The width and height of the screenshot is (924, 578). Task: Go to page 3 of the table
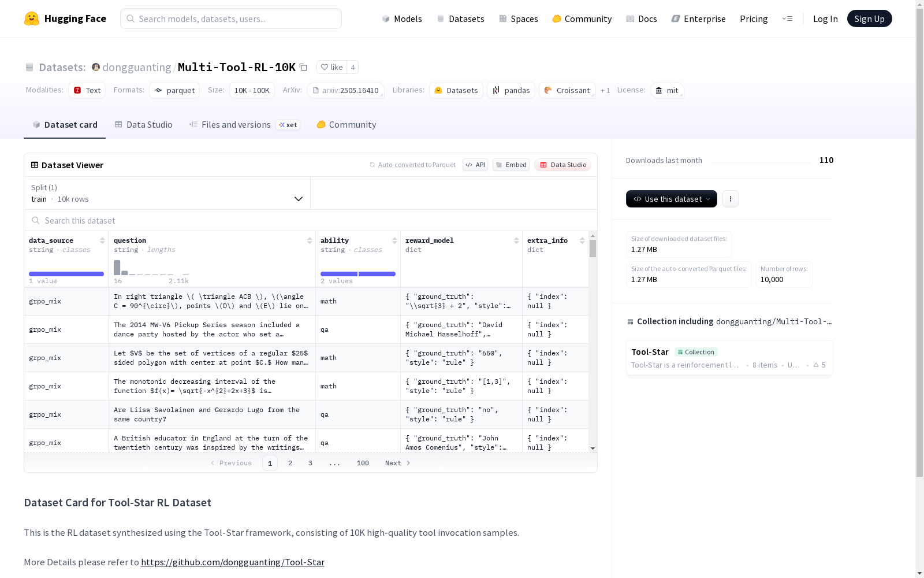310,463
